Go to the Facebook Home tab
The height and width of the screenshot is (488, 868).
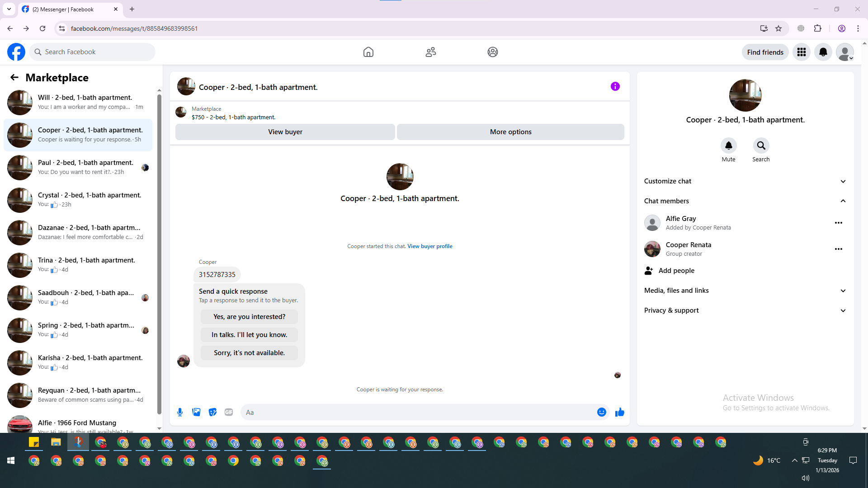point(368,52)
